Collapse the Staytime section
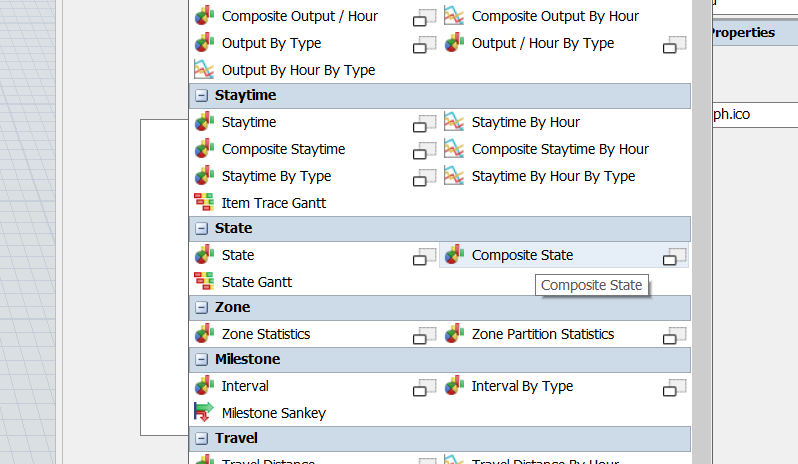Viewport: 798px width, 464px height. (201, 96)
